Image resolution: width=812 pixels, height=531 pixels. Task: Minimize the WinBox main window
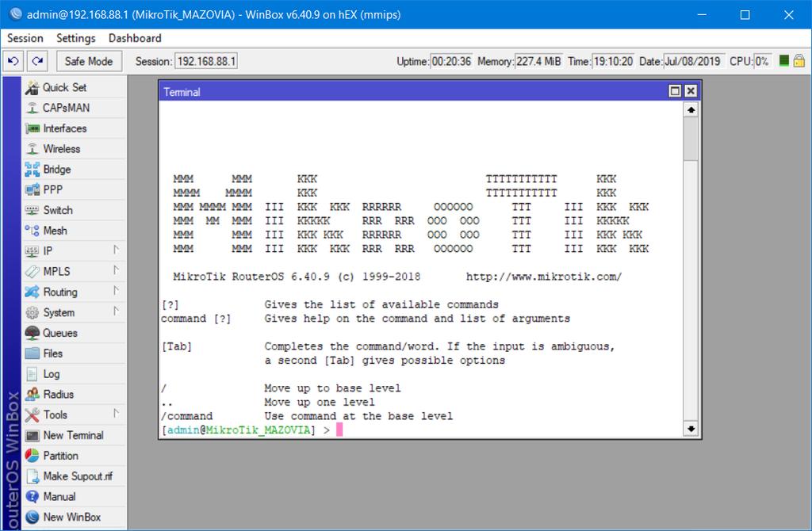tap(702, 14)
